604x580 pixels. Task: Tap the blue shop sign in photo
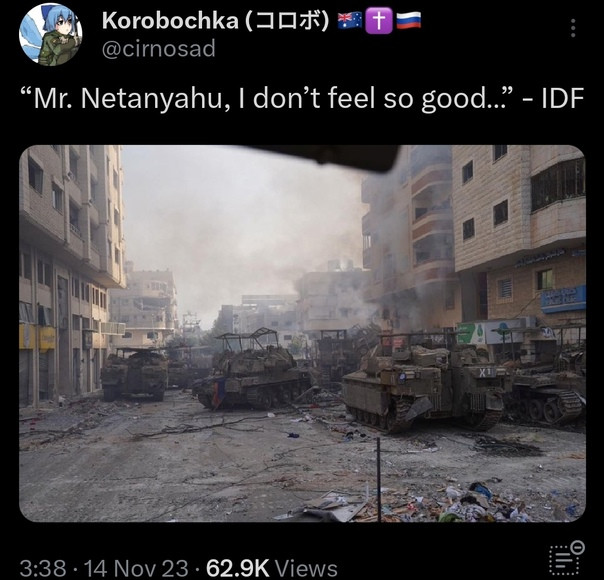click(x=563, y=298)
